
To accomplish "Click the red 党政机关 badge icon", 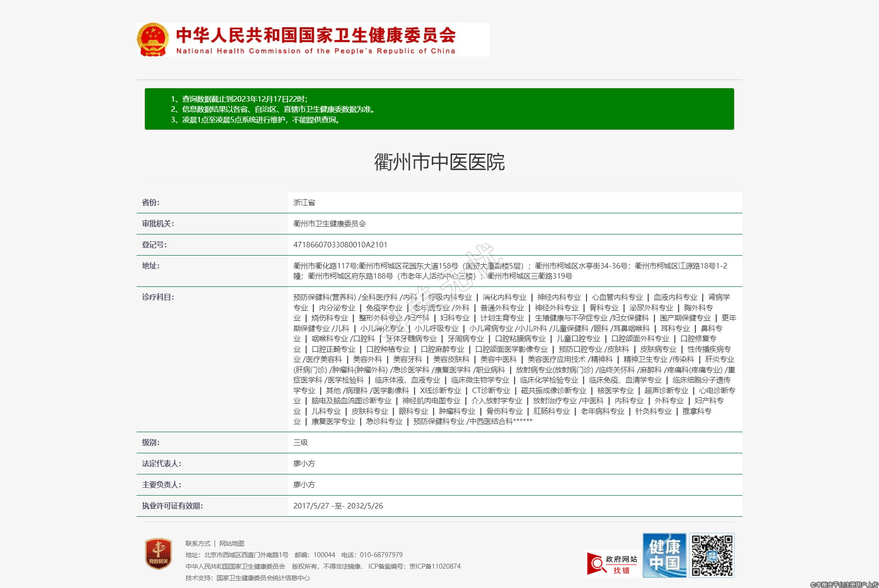I will click(158, 554).
